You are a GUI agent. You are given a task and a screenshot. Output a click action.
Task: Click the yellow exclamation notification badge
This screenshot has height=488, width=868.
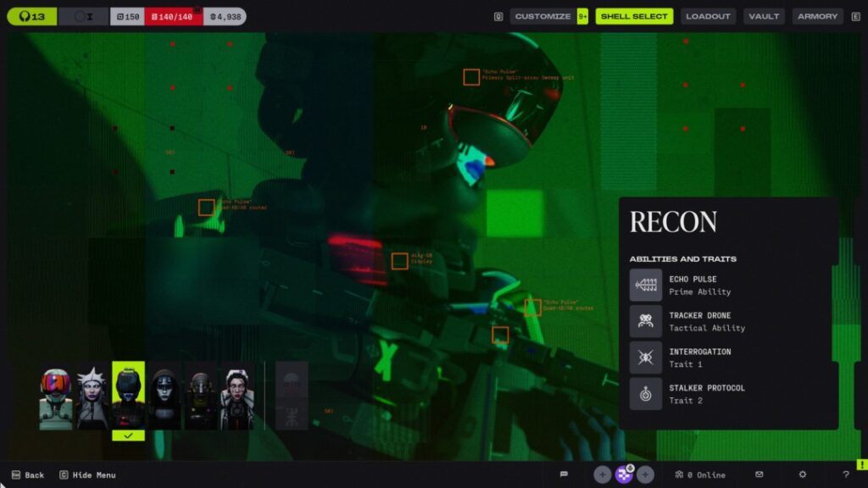[862, 464]
